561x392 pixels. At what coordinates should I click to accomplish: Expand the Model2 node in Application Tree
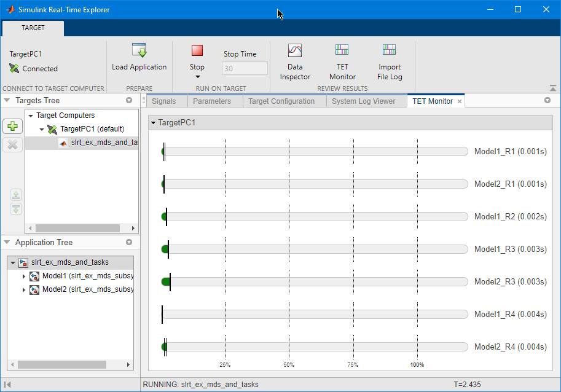23,290
